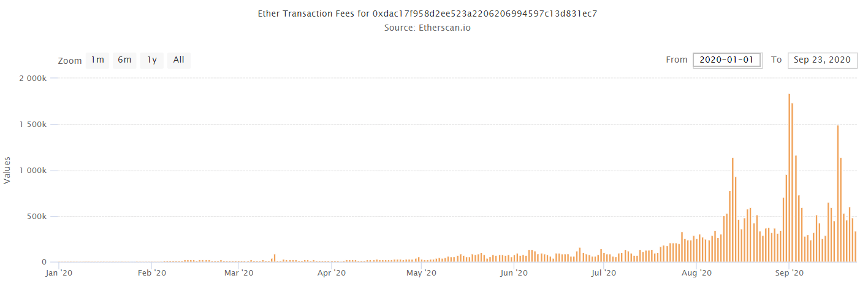Screen dimensions: 868x286
Task: Click the Jan '20 x-axis label
Action: tap(59, 272)
